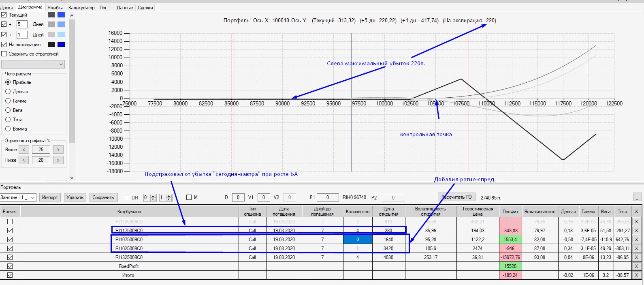Image resolution: width=644 pixels, height=285 pixels.
Task: Open the Сделки tab
Action: (145, 8)
